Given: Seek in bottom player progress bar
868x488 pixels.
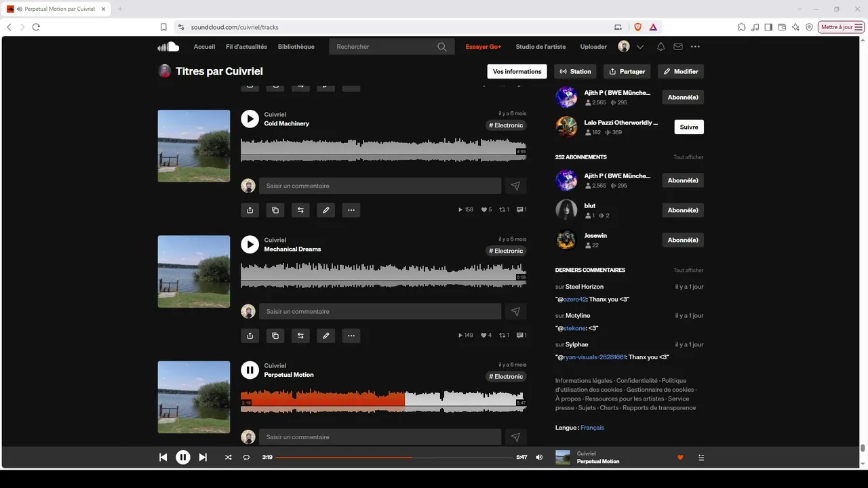Looking at the screenshot, I should tap(394, 457).
